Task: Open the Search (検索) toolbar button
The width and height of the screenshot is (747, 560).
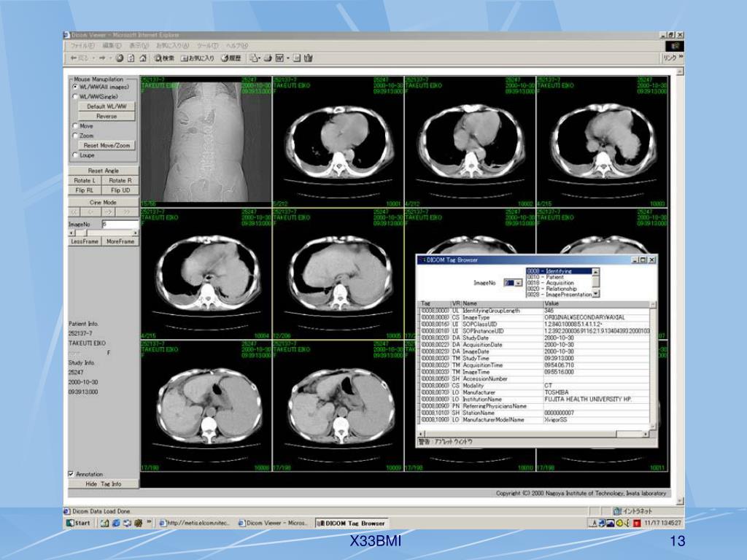Action: click(x=164, y=58)
